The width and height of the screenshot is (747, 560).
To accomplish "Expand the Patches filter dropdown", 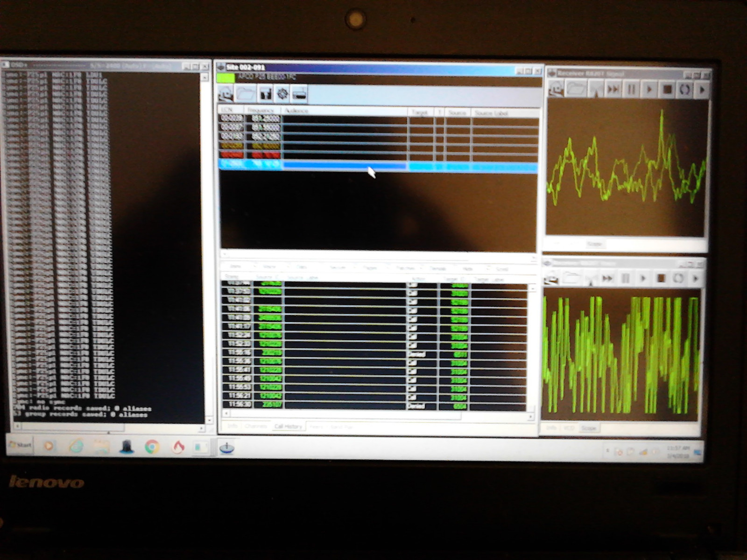I will 421,267.
